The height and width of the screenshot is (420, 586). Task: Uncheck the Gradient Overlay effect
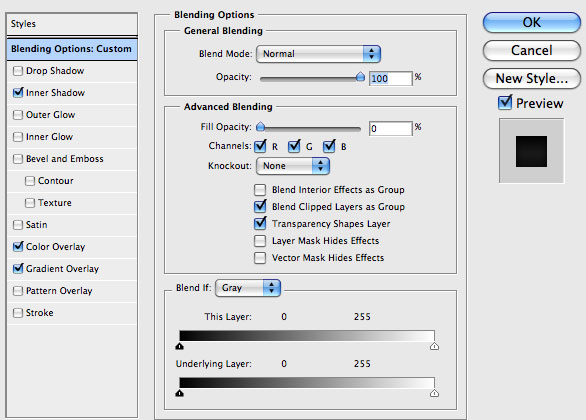point(18,269)
